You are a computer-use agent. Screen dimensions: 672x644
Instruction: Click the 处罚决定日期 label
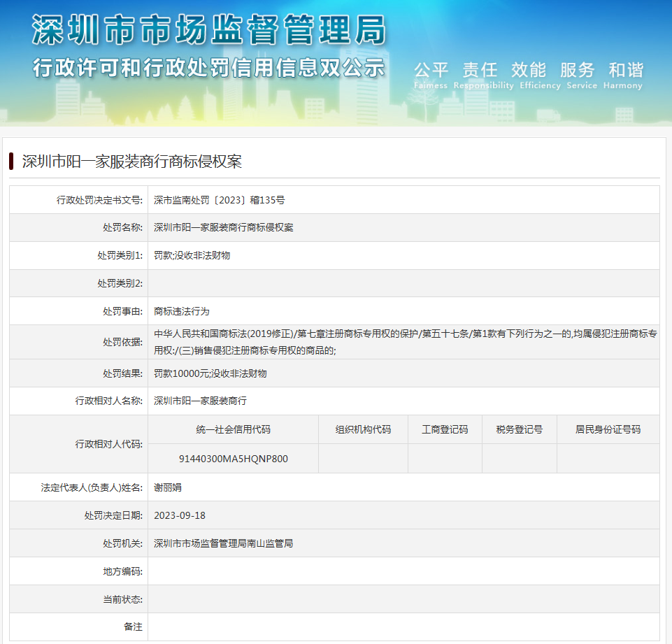[113, 515]
